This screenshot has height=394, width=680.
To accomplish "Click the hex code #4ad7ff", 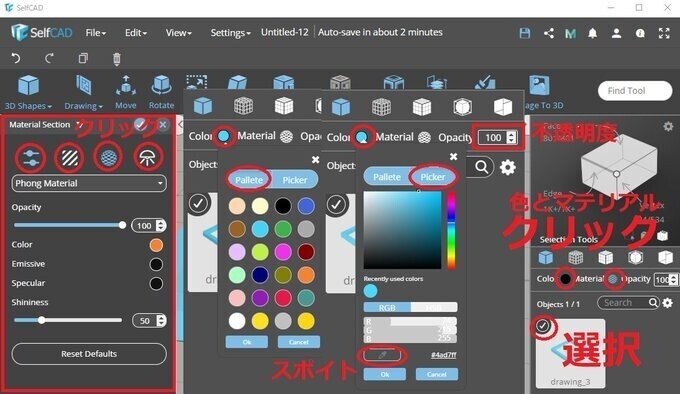I will tap(443, 355).
